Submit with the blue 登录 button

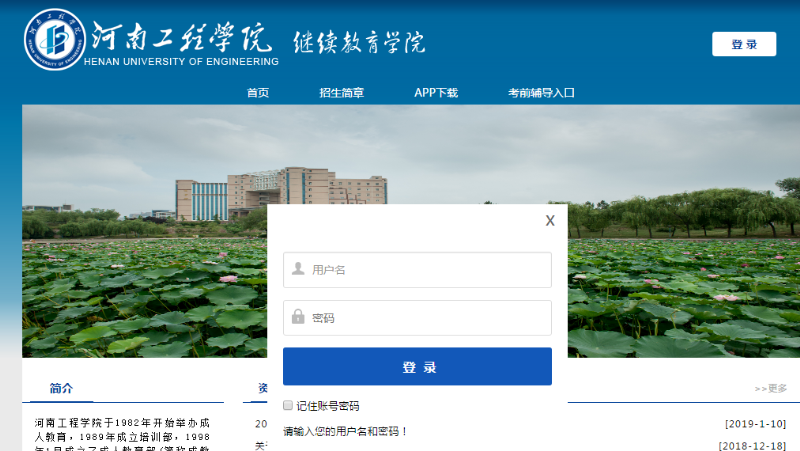(x=417, y=366)
